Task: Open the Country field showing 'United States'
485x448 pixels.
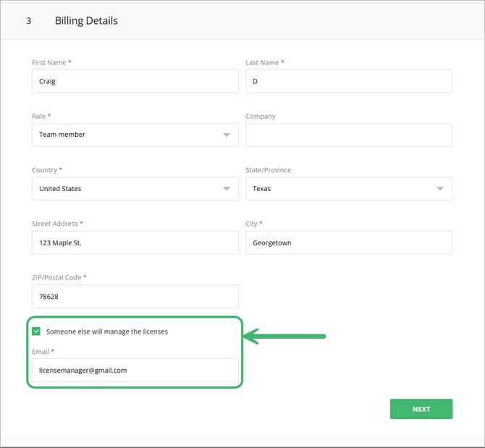Action: 123,189
